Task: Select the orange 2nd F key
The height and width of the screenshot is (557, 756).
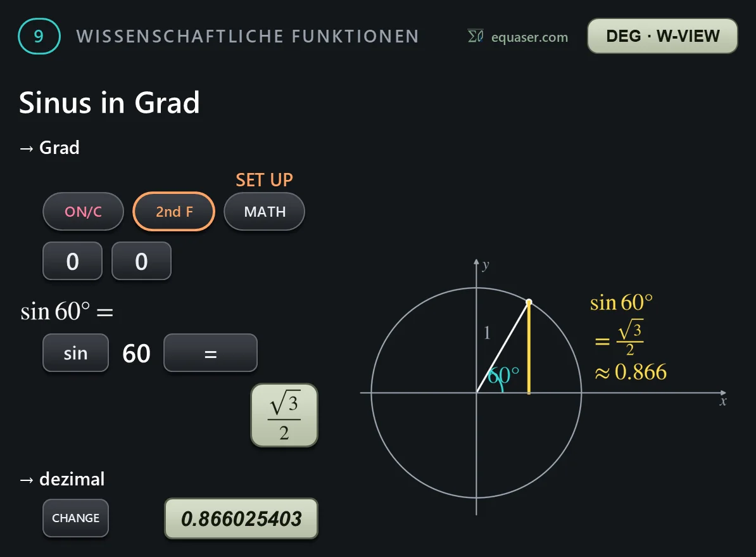Action: [x=174, y=212]
